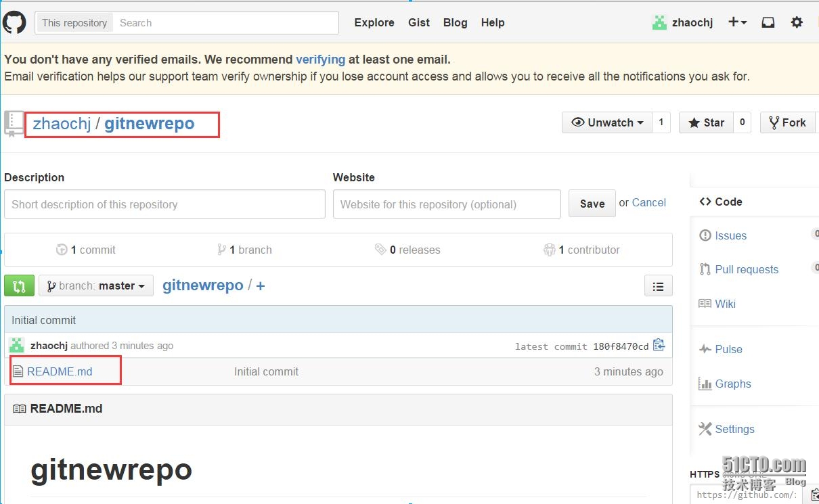Open the branch master dropdown
The image size is (819, 504).
96,285
